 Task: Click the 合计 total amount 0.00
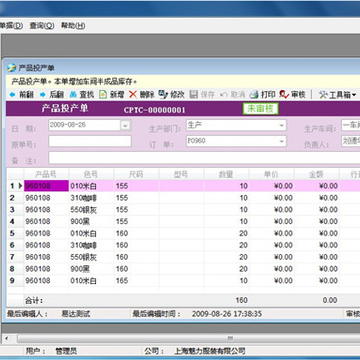click(x=330, y=300)
